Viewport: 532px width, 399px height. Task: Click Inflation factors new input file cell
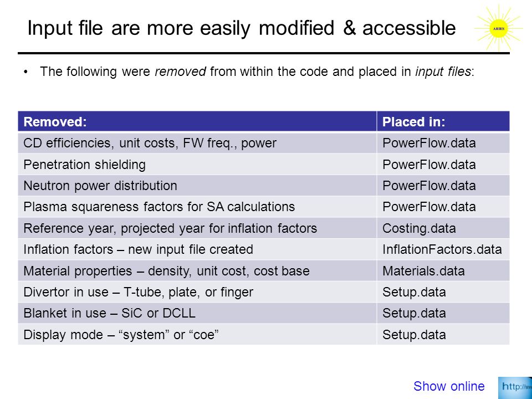(197, 249)
